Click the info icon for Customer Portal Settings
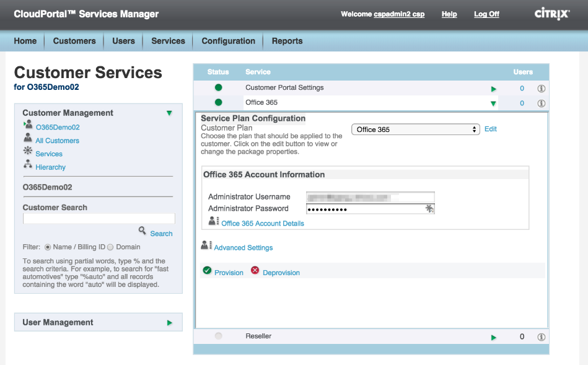Screen dimensions: 588x365 tap(541, 89)
